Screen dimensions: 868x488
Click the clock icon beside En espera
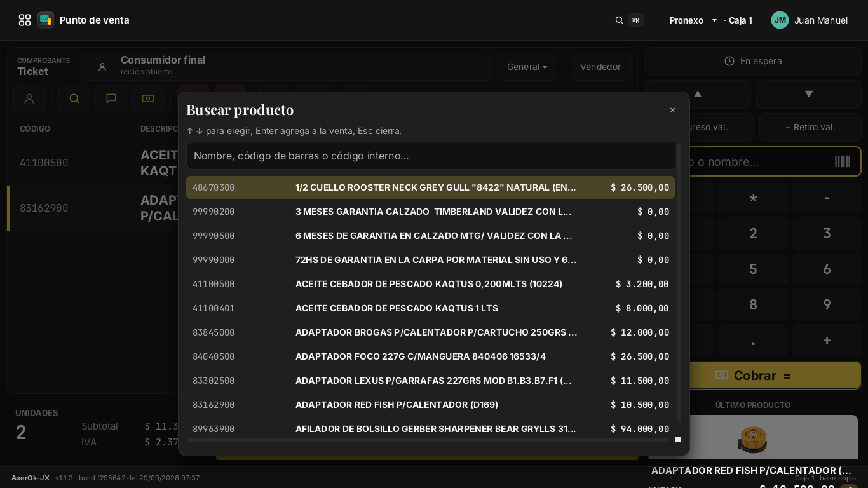click(729, 61)
